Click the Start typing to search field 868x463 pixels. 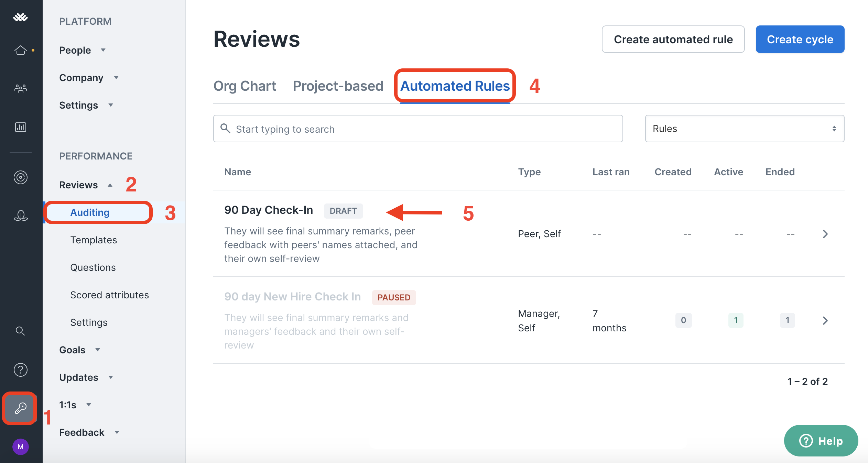418,129
